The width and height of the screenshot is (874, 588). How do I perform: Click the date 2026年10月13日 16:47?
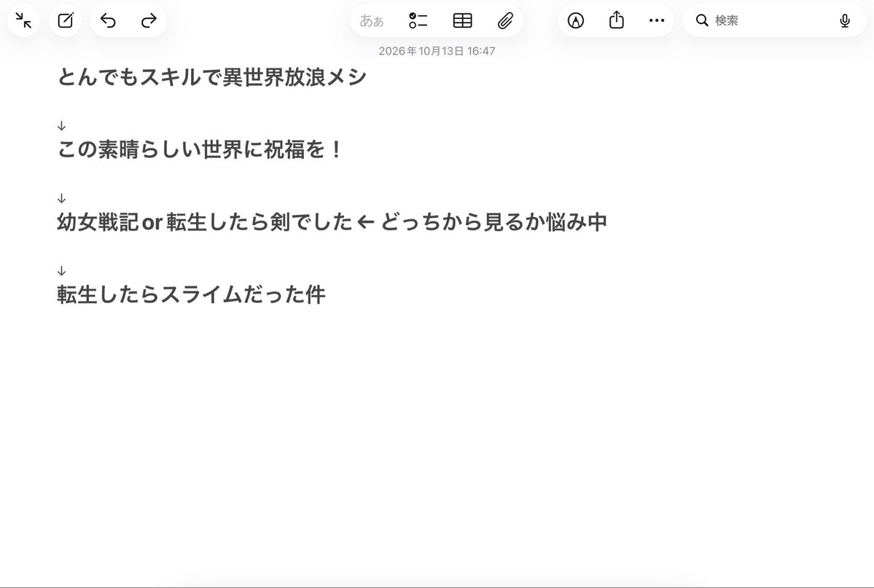click(x=437, y=51)
